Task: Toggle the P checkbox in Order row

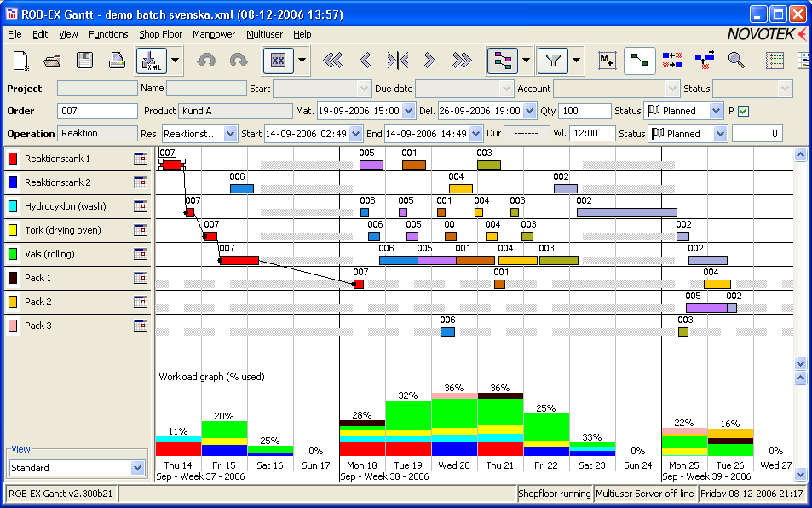Action: point(744,111)
